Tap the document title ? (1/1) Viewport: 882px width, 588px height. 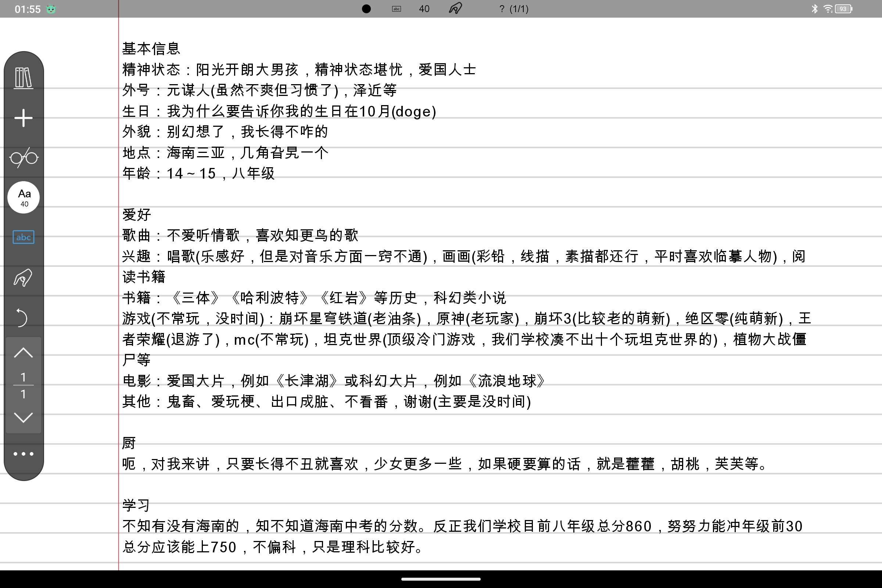pyautogui.click(x=514, y=8)
